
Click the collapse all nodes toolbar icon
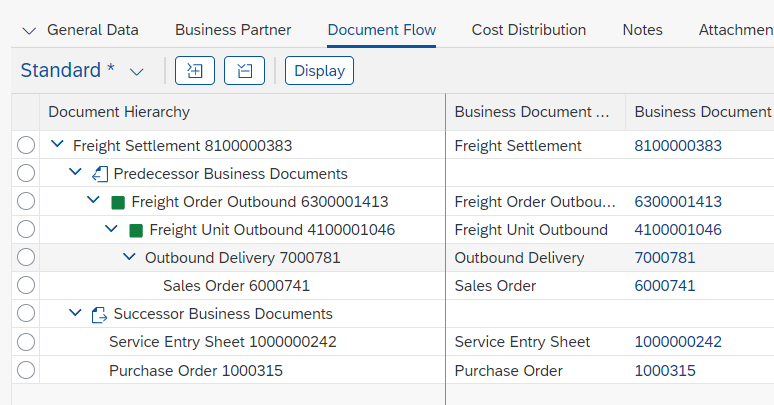(x=244, y=71)
